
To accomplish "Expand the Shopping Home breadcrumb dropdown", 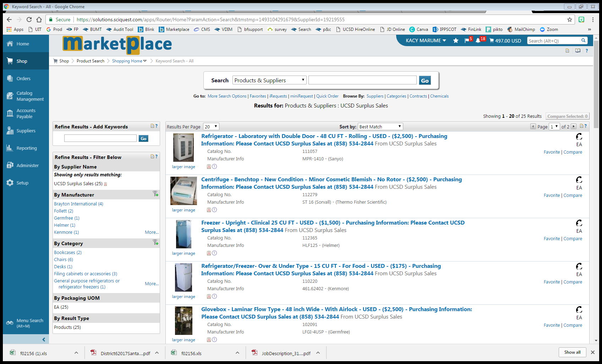I will [x=145, y=61].
